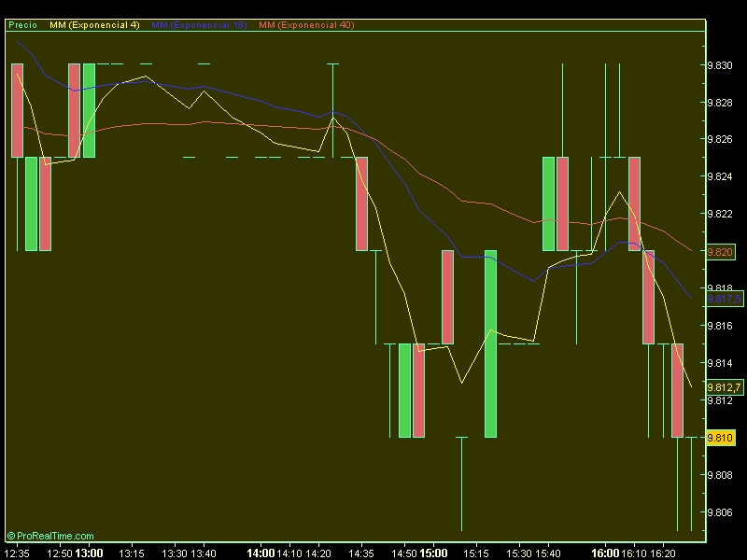The image size is (747, 560).
Task: Click the 13:30 time axis label
Action: point(174,553)
